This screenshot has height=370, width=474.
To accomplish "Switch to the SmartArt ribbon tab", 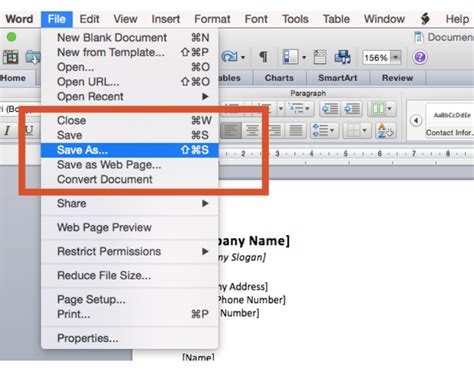I will (x=338, y=78).
